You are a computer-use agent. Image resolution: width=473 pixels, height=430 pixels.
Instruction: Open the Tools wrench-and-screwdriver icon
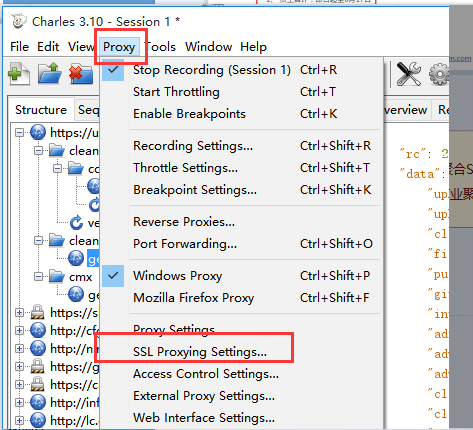tap(409, 74)
